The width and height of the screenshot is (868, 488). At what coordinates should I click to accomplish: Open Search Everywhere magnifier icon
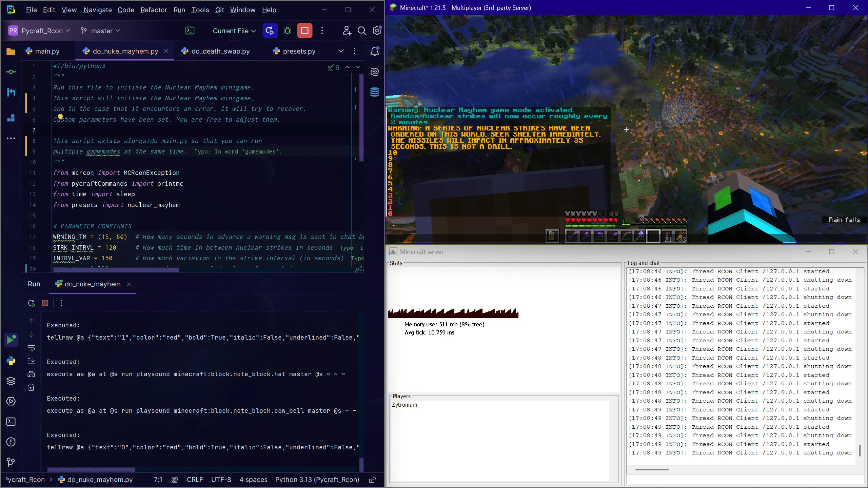coord(362,31)
